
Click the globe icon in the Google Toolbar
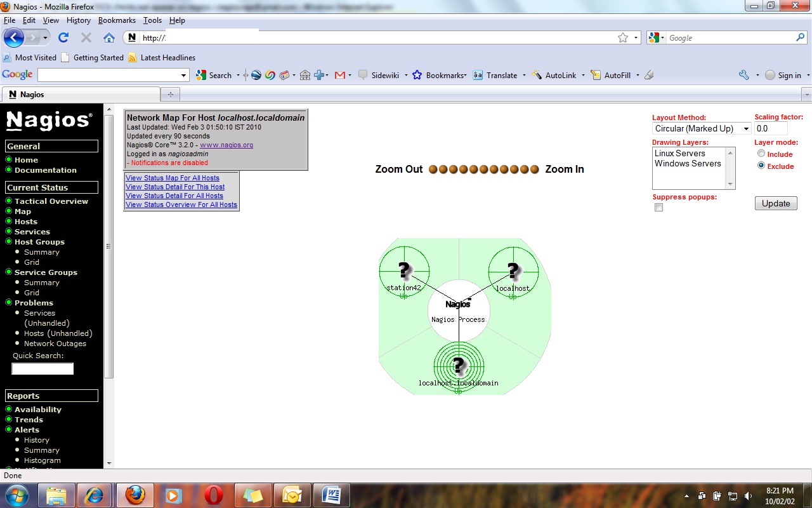pyautogui.click(x=256, y=75)
